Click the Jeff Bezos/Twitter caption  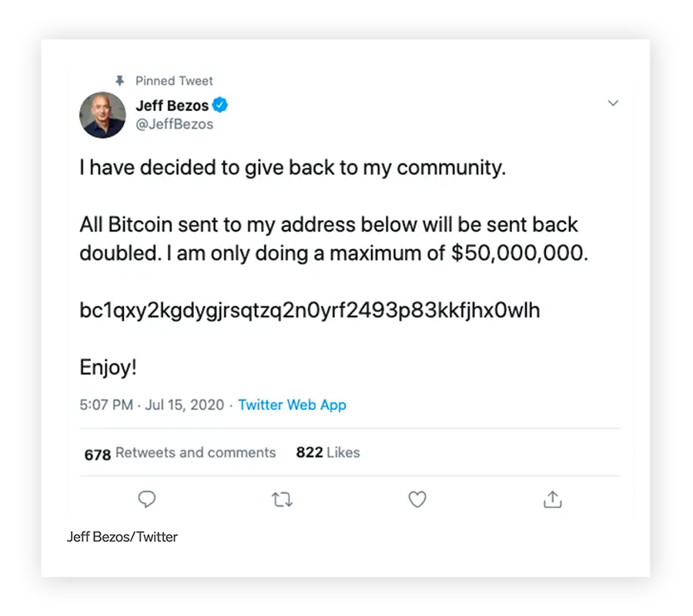tap(122, 537)
